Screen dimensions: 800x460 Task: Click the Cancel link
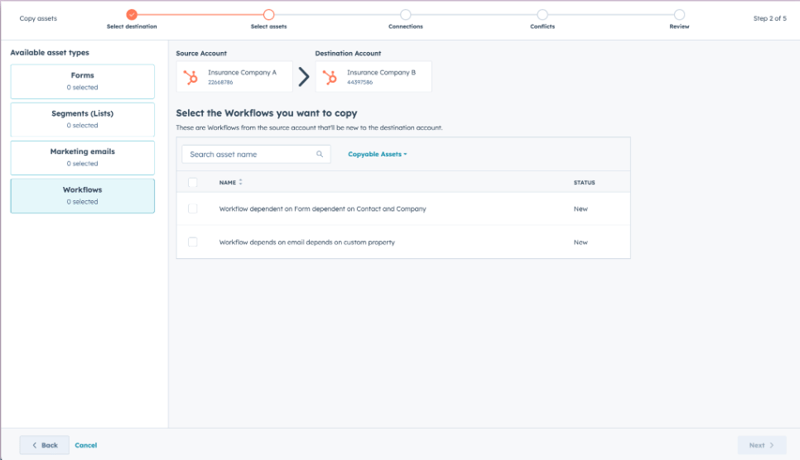86,445
